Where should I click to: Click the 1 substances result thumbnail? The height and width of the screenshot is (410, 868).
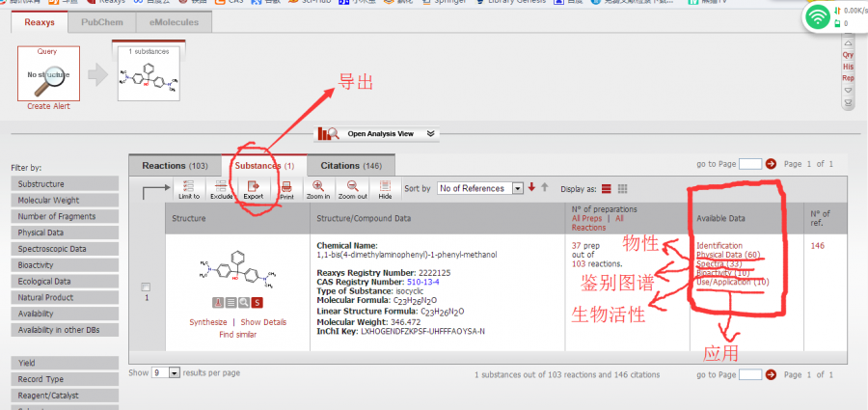[149, 73]
